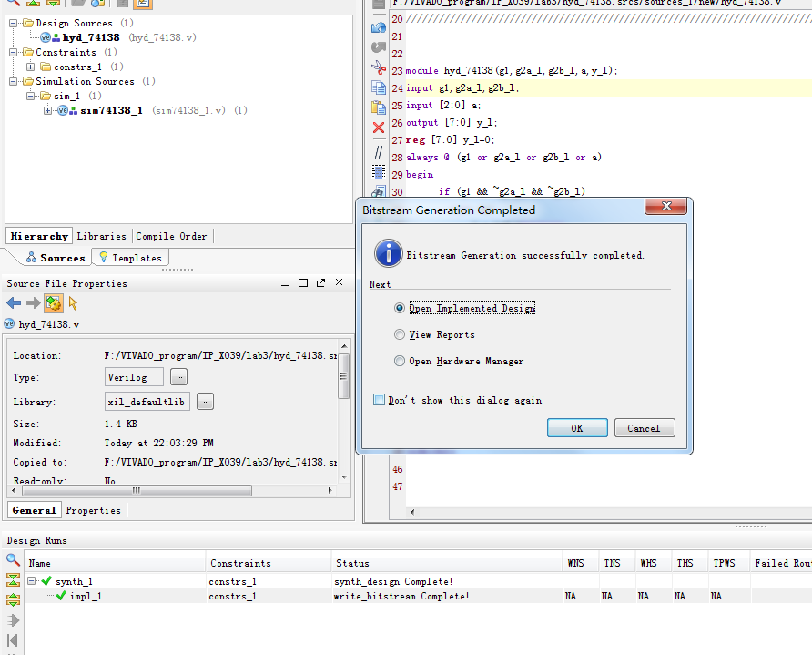This screenshot has height=655, width=812.
Task: Select the Open Implemented Design radio option
Action: coord(400,308)
